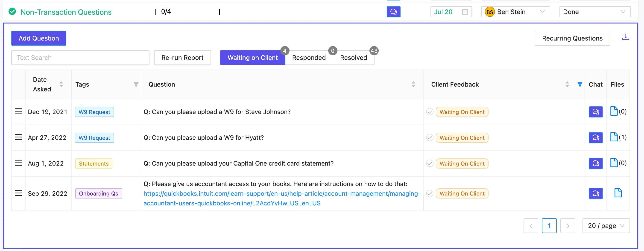
Task: Click drag handle for Apr 27, 2022 row
Action: pos(18,137)
